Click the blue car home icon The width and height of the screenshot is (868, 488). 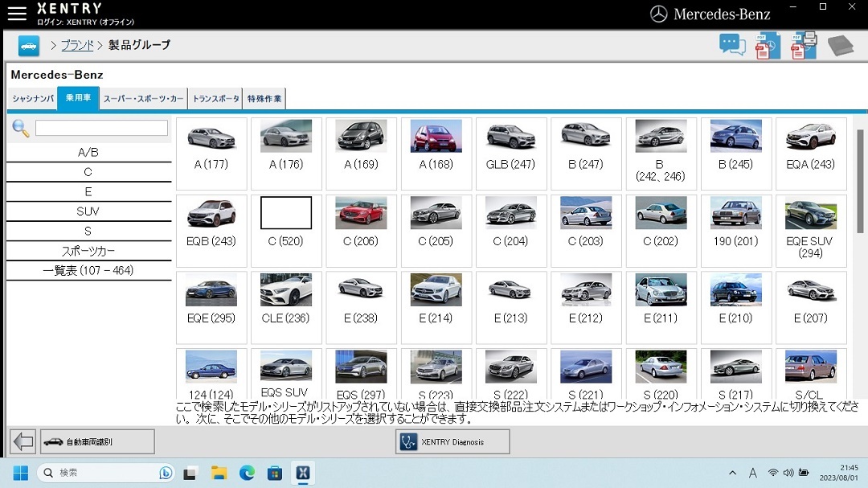(x=29, y=46)
